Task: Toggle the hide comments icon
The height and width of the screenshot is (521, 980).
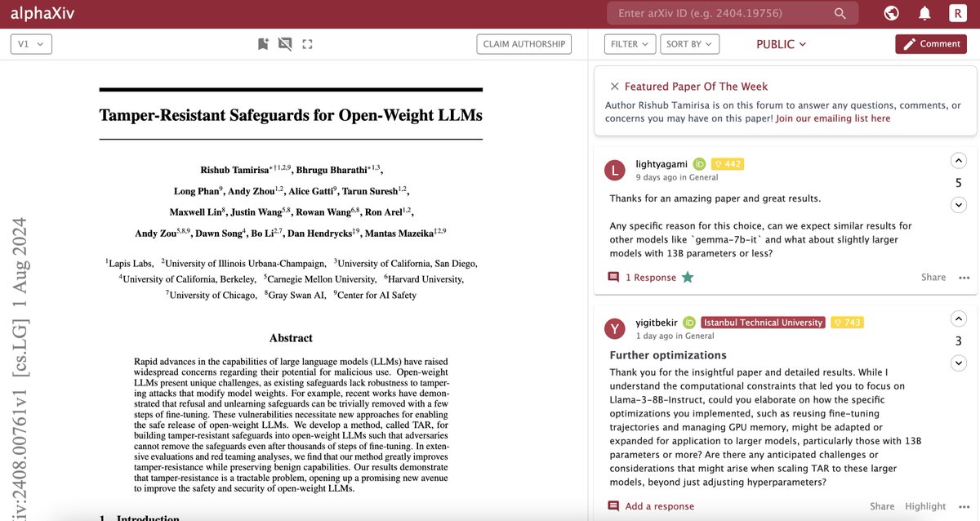Action: (x=285, y=44)
